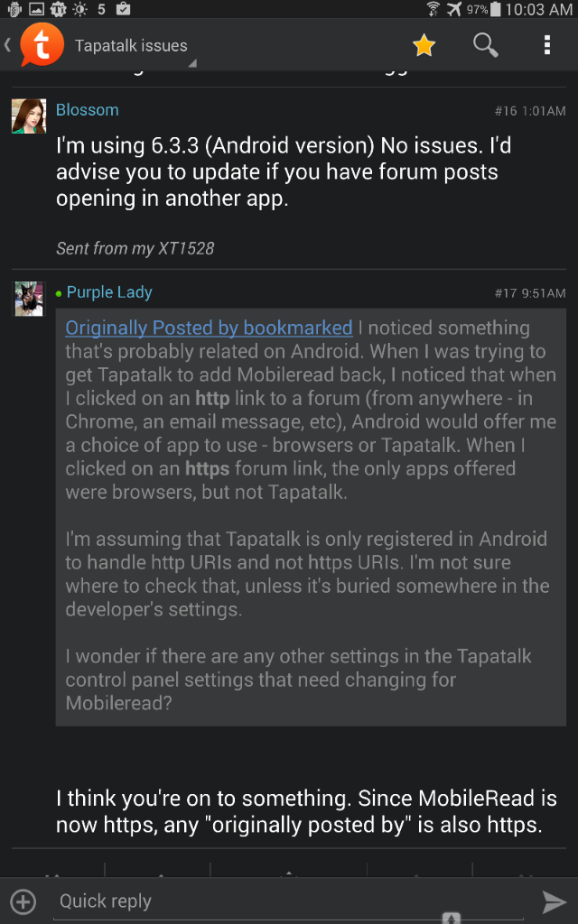Toggle the star to subscribe to thread
The height and width of the screenshot is (924, 578).
[424, 45]
